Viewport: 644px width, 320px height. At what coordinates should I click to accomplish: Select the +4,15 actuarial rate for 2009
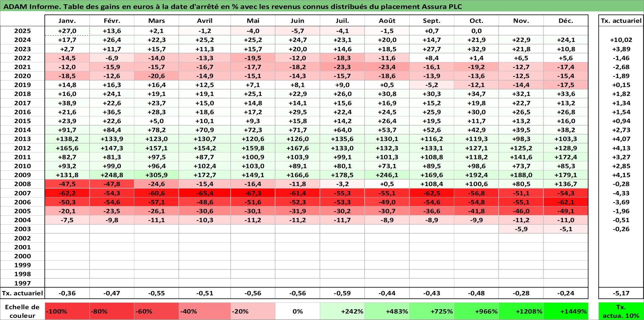pyautogui.click(x=621, y=175)
